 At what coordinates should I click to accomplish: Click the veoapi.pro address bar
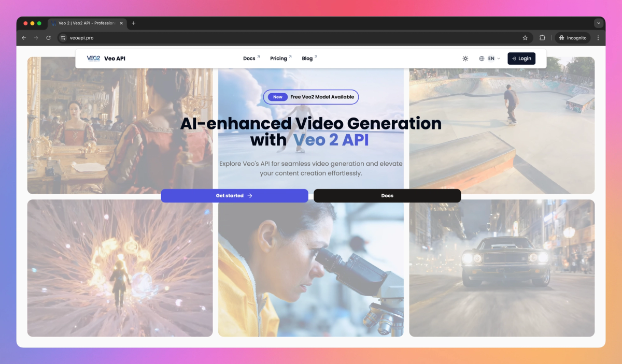(295, 38)
